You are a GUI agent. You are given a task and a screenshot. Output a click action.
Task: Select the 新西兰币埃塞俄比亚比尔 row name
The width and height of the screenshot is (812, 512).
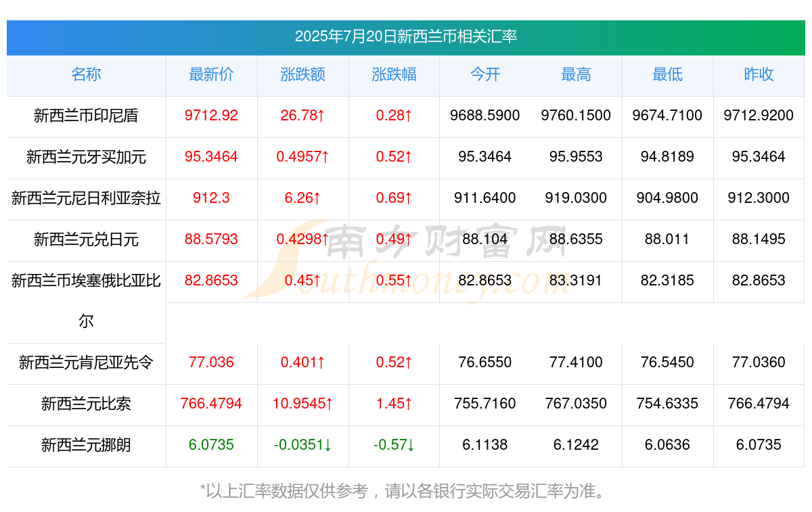(86, 301)
